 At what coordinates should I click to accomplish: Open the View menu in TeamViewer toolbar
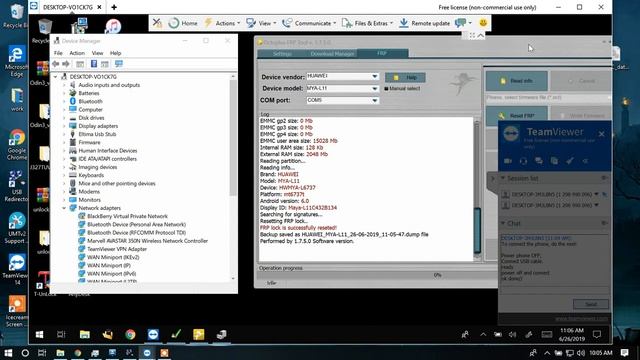pyautogui.click(x=261, y=23)
